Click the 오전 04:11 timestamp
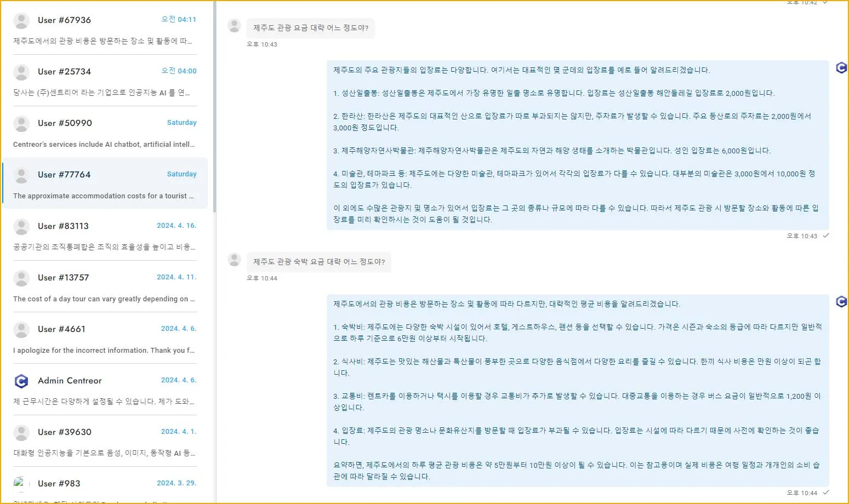 179,20
